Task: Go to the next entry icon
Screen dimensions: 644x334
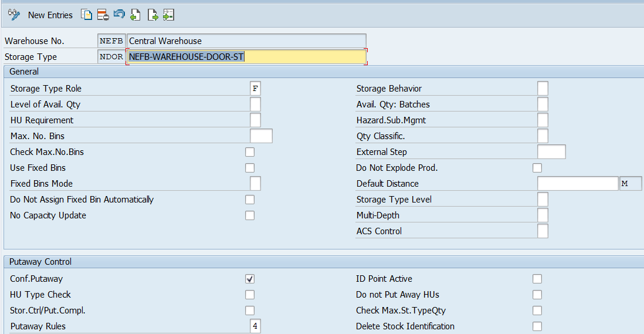Action: (x=152, y=15)
